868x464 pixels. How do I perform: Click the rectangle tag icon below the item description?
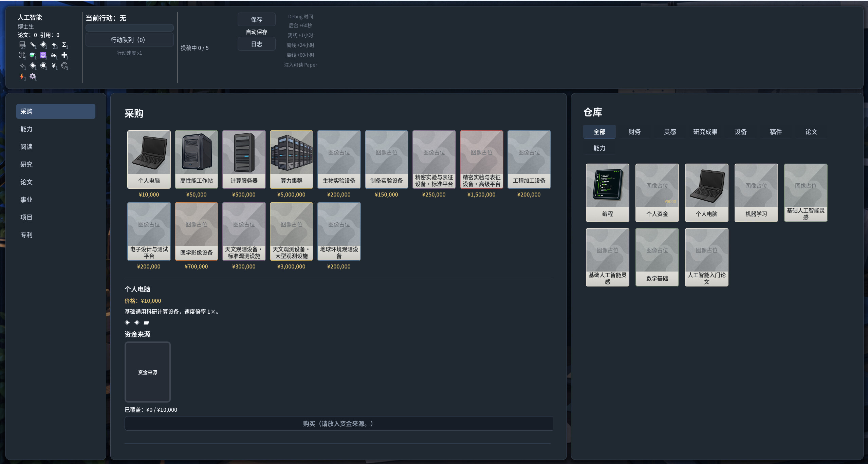point(146,322)
